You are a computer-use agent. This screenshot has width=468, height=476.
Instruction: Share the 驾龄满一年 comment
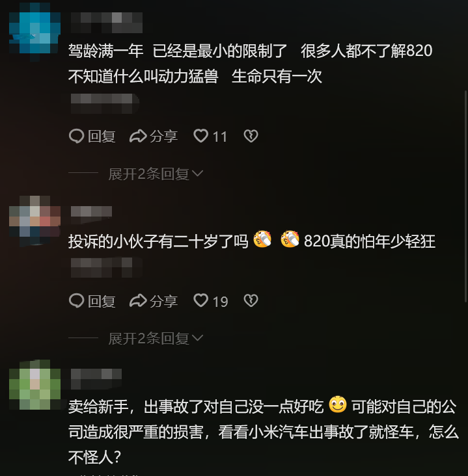(x=154, y=136)
